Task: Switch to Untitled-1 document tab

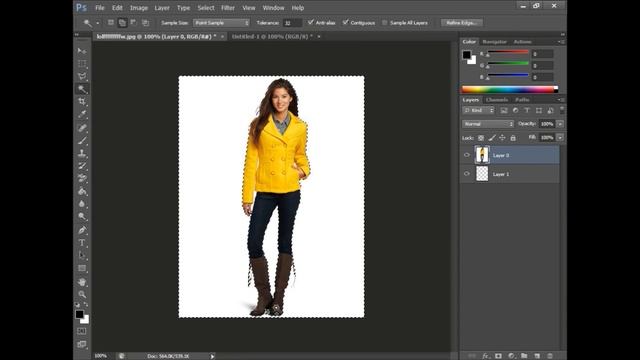Action: coord(272,36)
